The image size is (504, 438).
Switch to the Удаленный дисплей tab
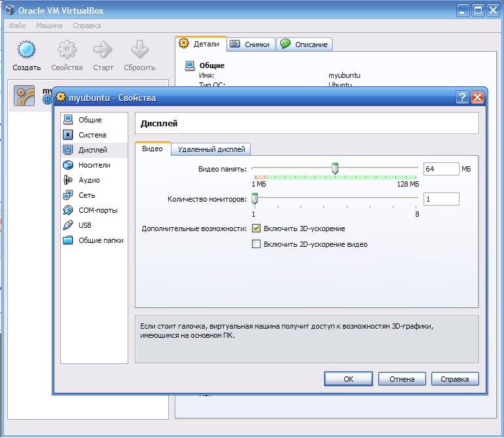click(x=211, y=149)
